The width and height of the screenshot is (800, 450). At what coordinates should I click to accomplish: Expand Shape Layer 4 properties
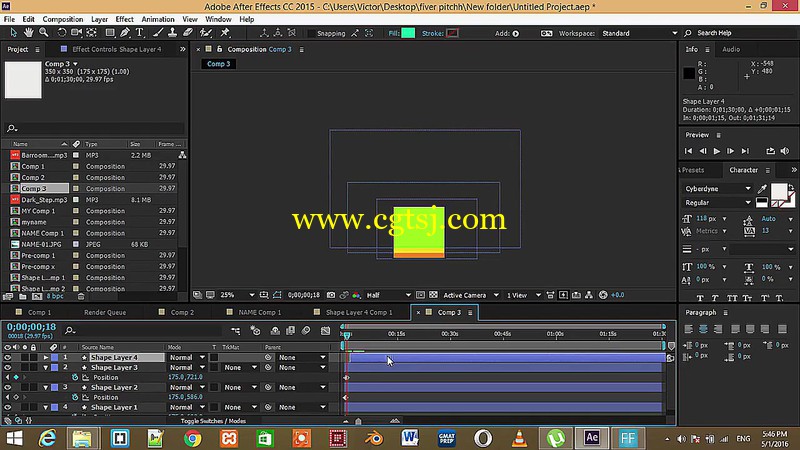tap(45, 358)
